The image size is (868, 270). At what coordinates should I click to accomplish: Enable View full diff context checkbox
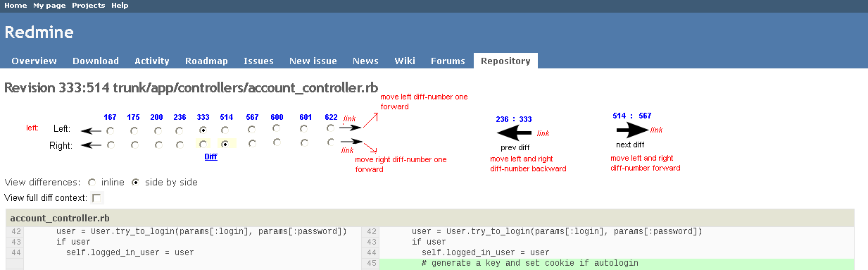97,198
